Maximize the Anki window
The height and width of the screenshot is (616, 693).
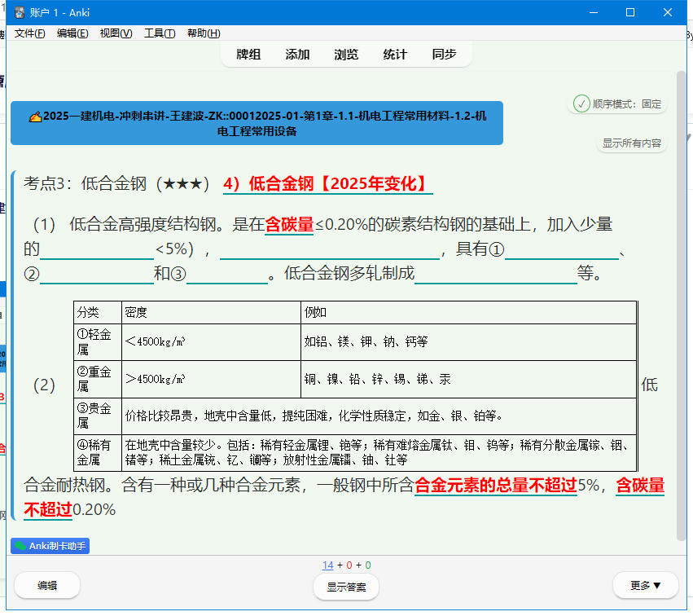point(629,12)
